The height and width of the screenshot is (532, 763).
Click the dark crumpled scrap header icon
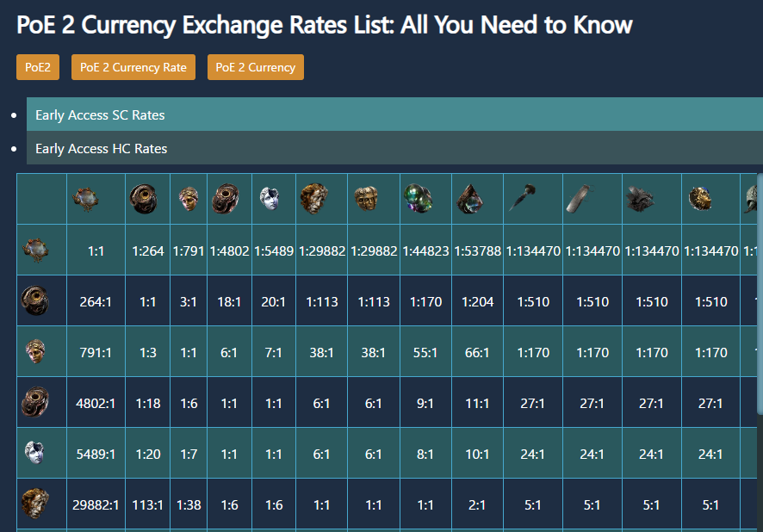pyautogui.click(x=640, y=199)
